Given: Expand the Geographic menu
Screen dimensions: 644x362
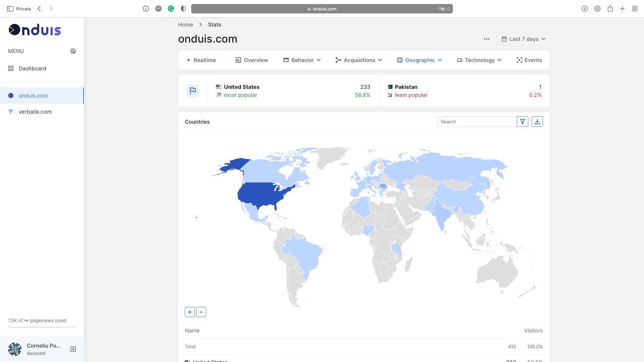Looking at the screenshot, I should [x=420, y=60].
